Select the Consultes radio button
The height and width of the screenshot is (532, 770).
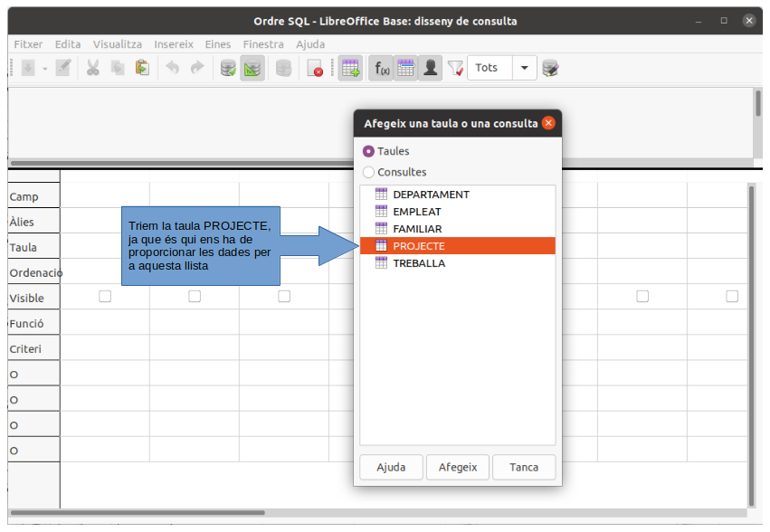368,173
